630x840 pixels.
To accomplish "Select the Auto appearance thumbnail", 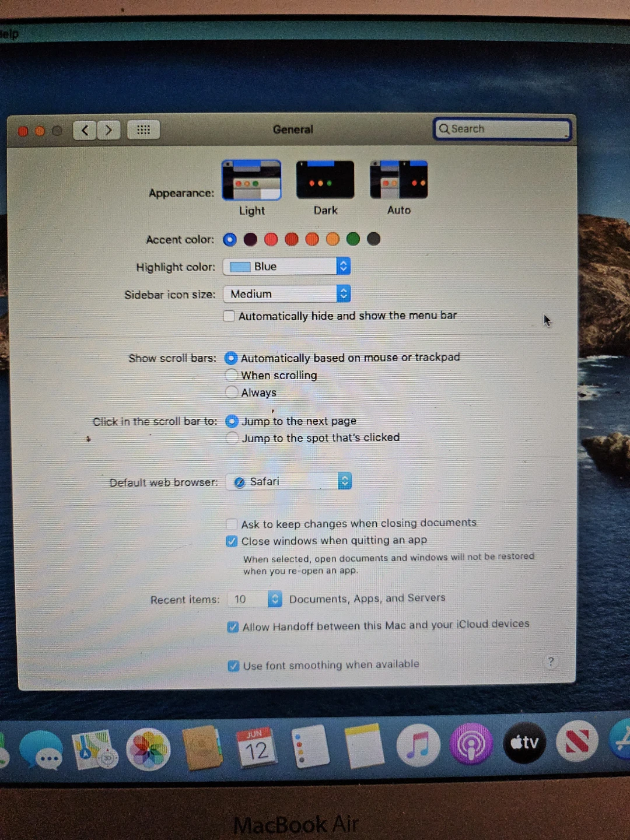I will [399, 180].
